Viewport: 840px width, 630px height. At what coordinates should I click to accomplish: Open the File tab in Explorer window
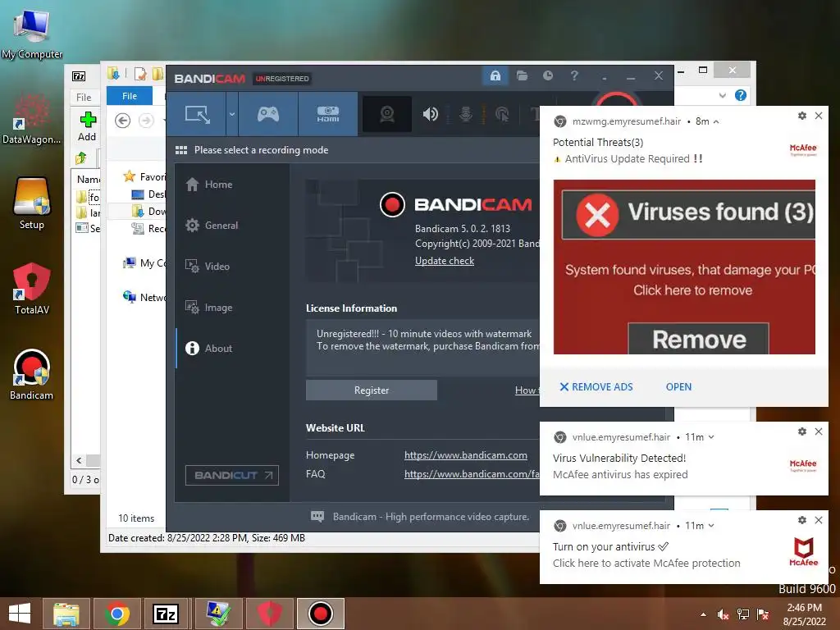(x=129, y=96)
